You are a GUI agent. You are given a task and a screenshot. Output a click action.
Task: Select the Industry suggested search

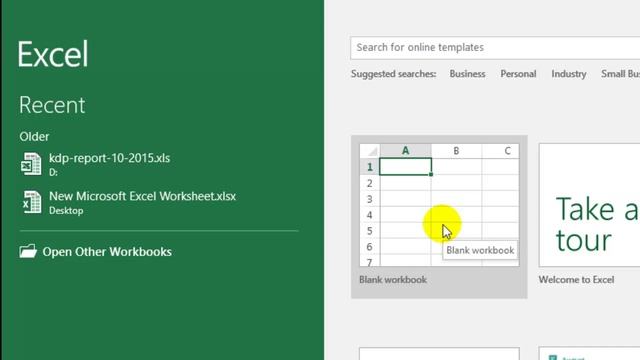569,74
